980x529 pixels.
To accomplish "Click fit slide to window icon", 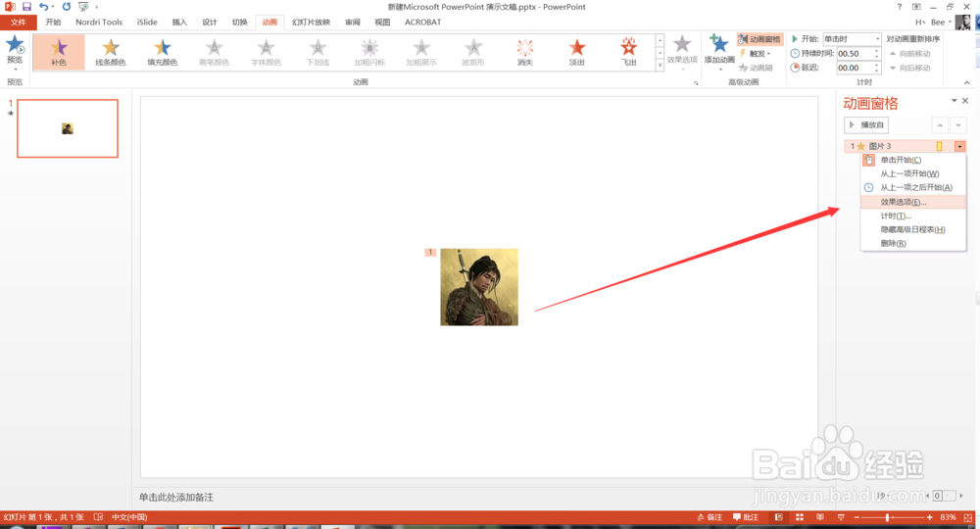I will (x=969, y=517).
